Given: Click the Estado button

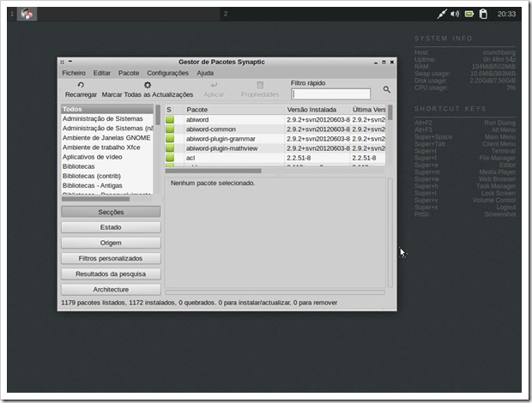Looking at the screenshot, I should tap(111, 227).
